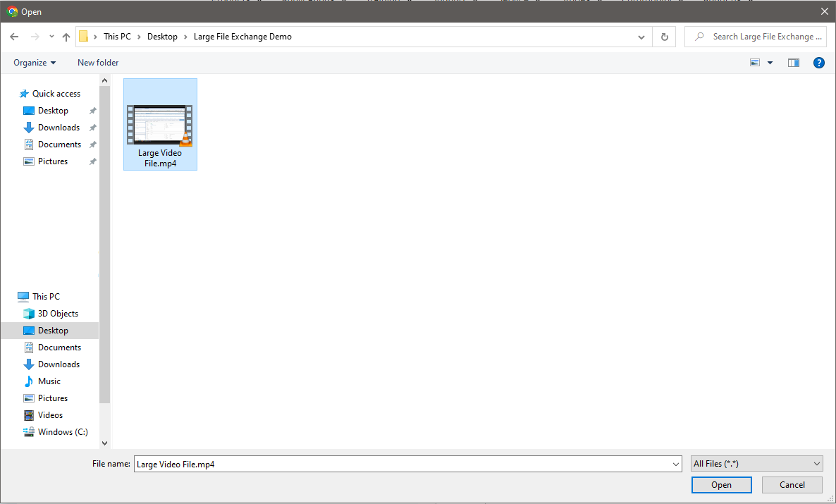Image resolution: width=836 pixels, height=504 pixels.
Task: Navigate to This PC in the breadcrumb
Action: (117, 36)
